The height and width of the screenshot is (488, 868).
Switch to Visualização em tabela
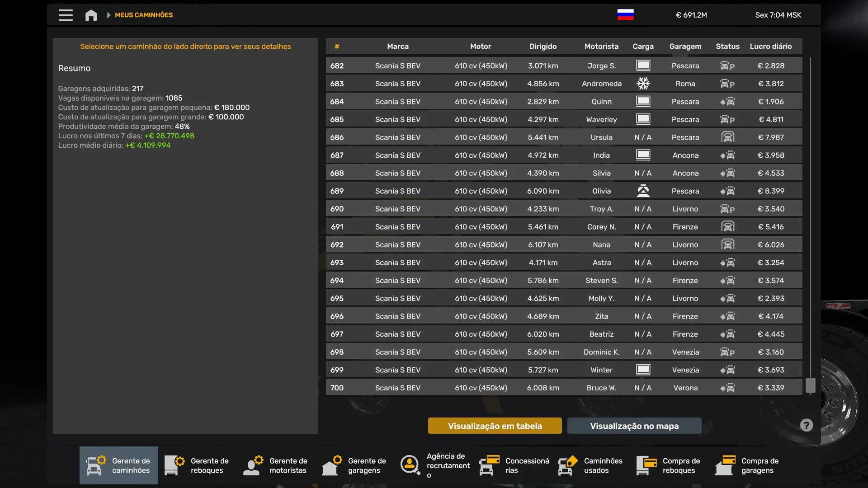click(x=495, y=426)
